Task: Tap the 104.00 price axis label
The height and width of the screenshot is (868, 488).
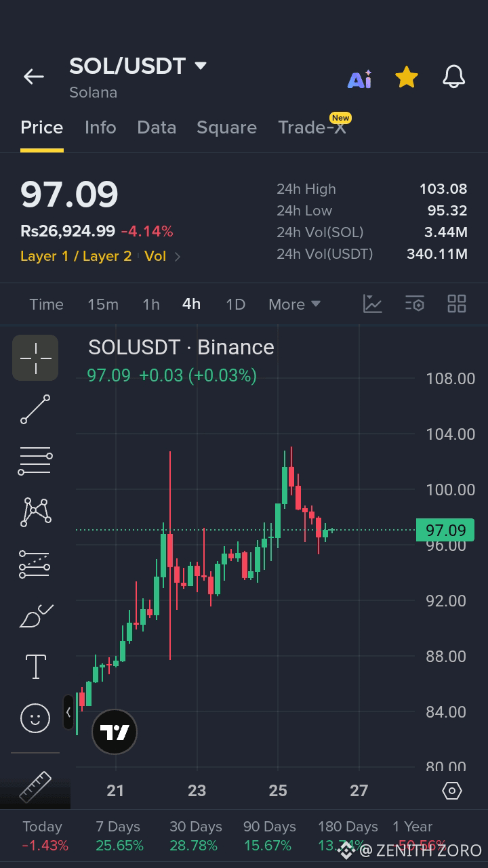Action: tap(450, 434)
